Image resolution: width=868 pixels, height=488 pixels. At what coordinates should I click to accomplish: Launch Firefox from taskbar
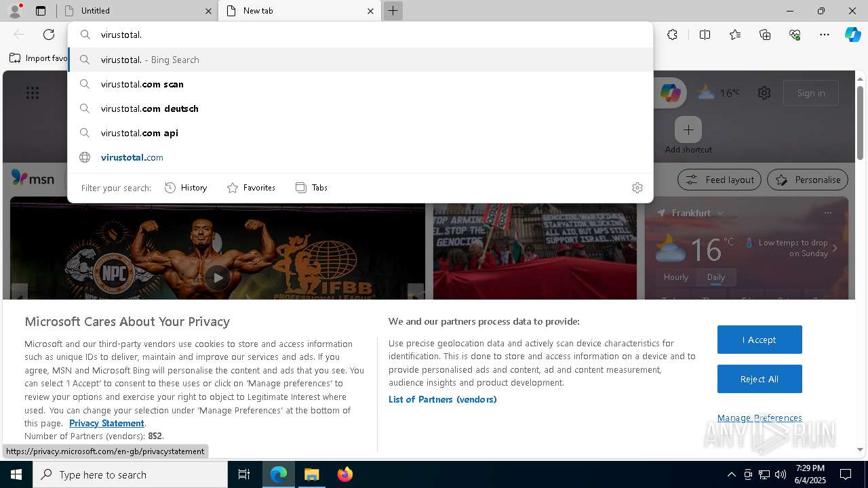[344, 474]
